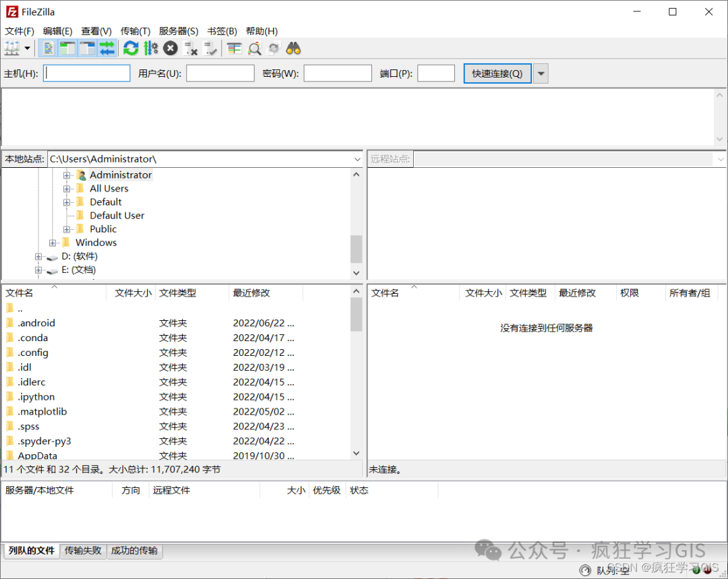The width and height of the screenshot is (728, 579).
Task: Sort local files by 文件类型 column
Action: pyautogui.click(x=192, y=293)
